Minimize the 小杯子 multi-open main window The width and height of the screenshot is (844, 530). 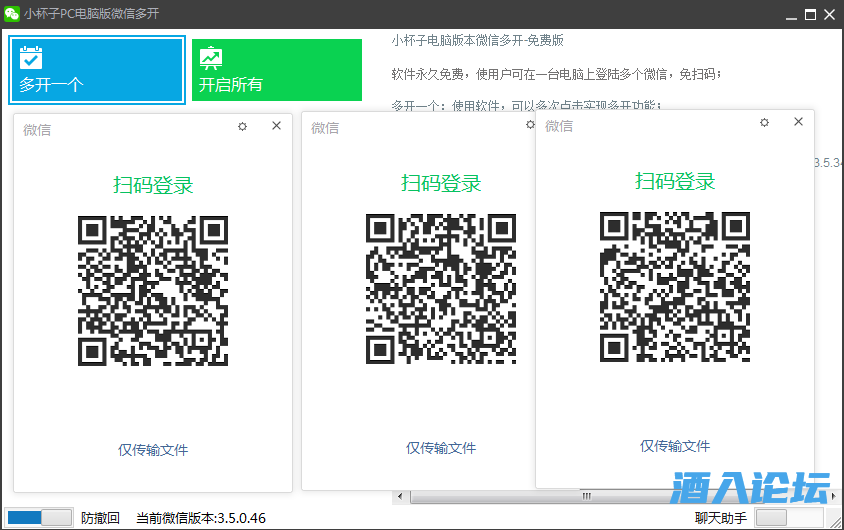pos(791,14)
